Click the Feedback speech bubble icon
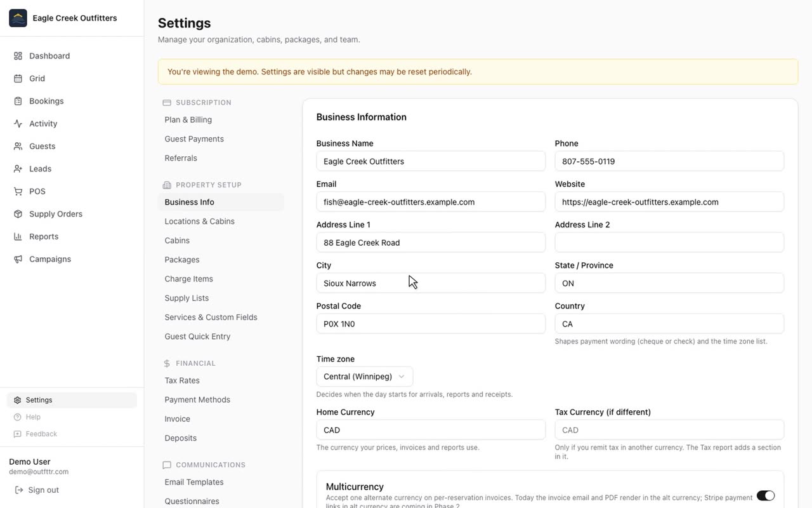The image size is (812, 508). pyautogui.click(x=18, y=434)
